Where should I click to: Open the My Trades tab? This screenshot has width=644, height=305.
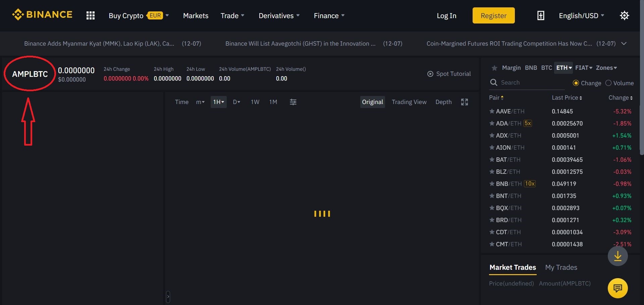tap(561, 267)
